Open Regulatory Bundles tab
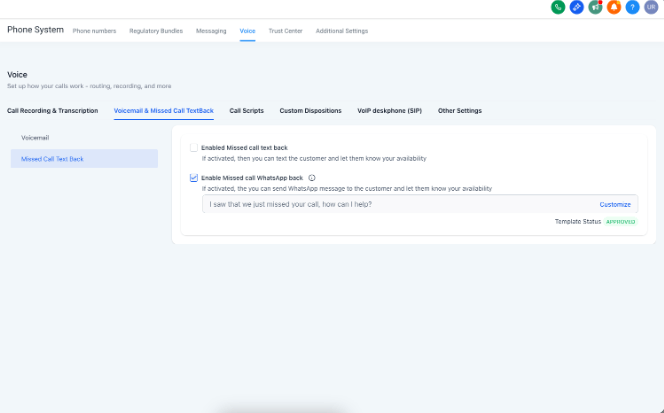Screen dimensions: 664x413 tap(156, 31)
